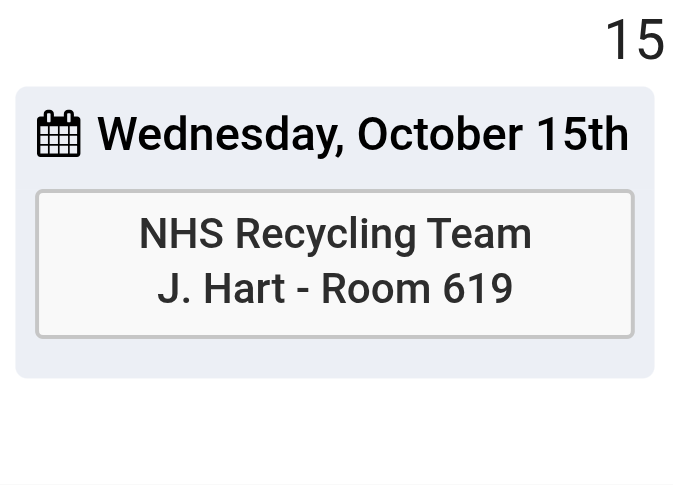The image size is (673, 485).
Task: Click the blank area left of the number 15
Action: [300, 41]
